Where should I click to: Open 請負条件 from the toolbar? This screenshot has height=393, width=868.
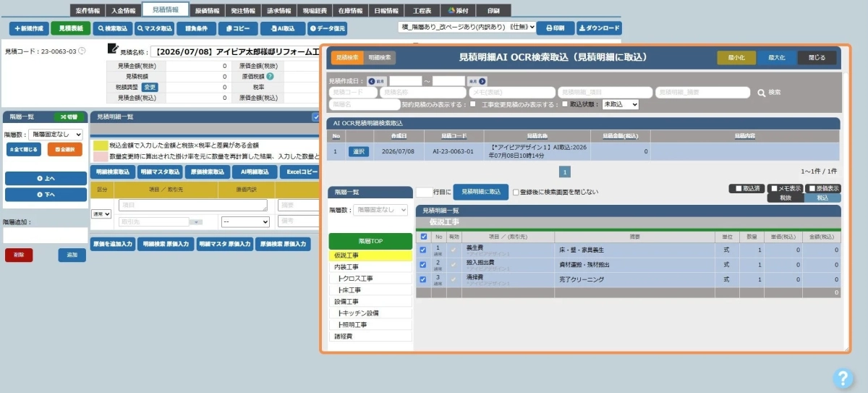click(x=196, y=28)
